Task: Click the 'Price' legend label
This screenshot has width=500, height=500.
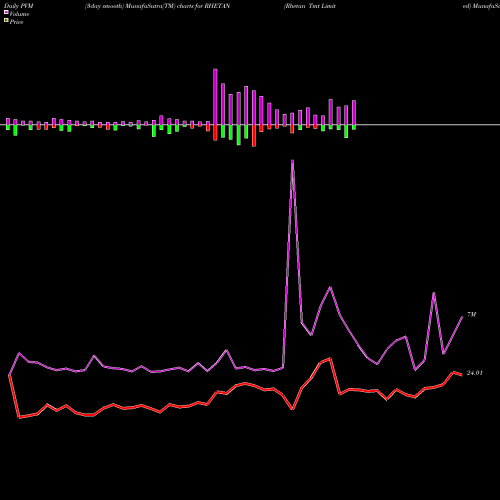Action: coord(16,22)
